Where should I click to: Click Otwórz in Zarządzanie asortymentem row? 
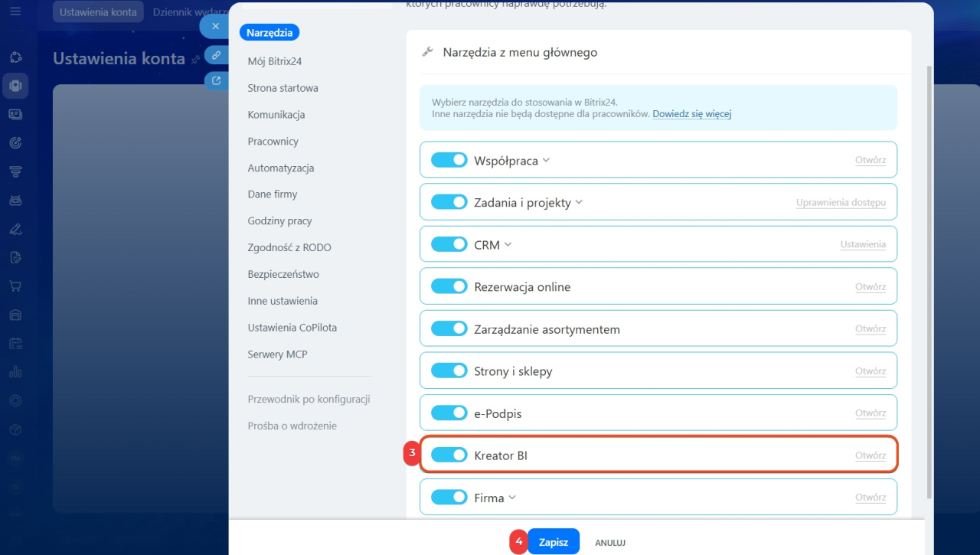tap(871, 329)
